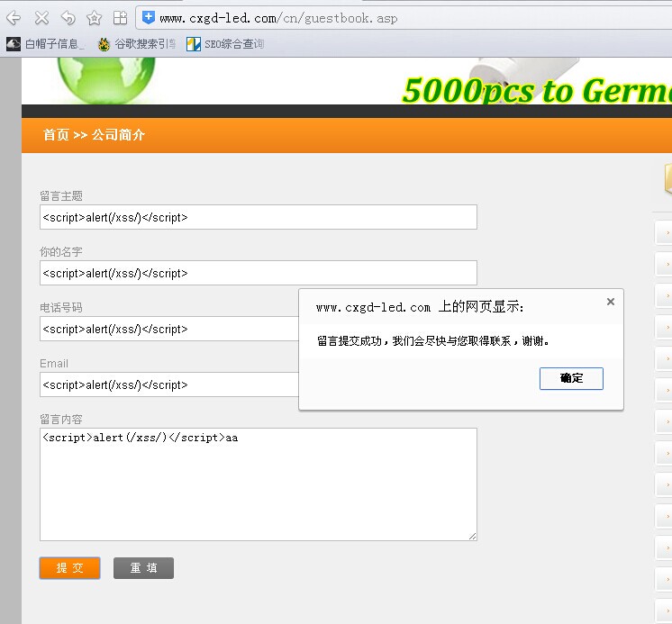
Task: Bookmark the page with the star icon
Action: pyautogui.click(x=95, y=18)
